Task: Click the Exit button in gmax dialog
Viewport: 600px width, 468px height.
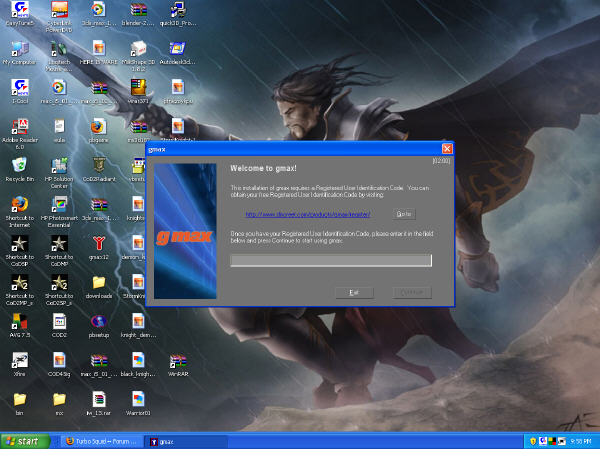Action: (x=354, y=293)
